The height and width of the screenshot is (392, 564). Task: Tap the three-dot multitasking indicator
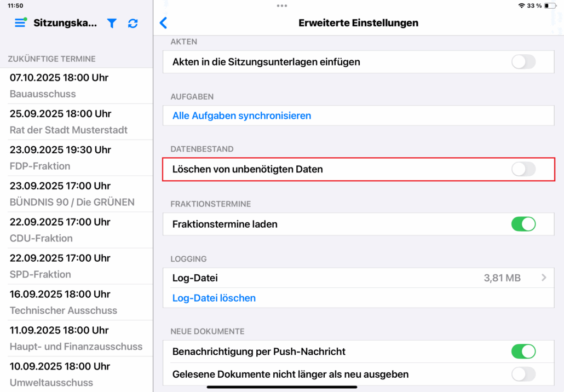click(282, 5)
